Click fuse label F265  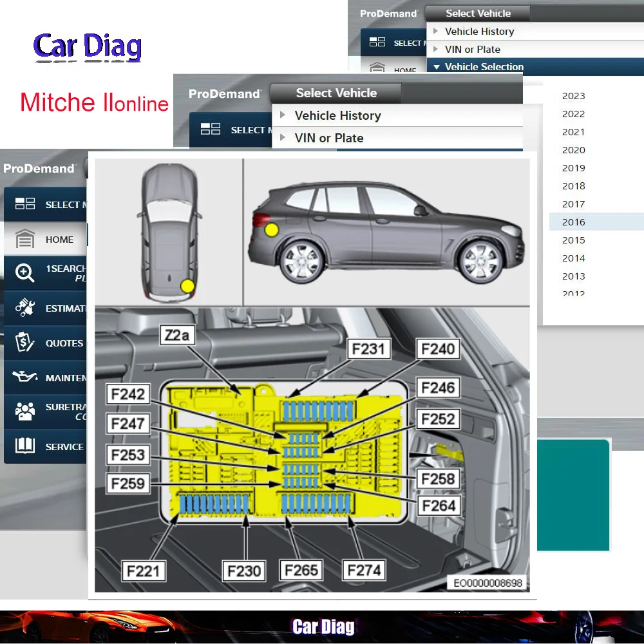[301, 570]
